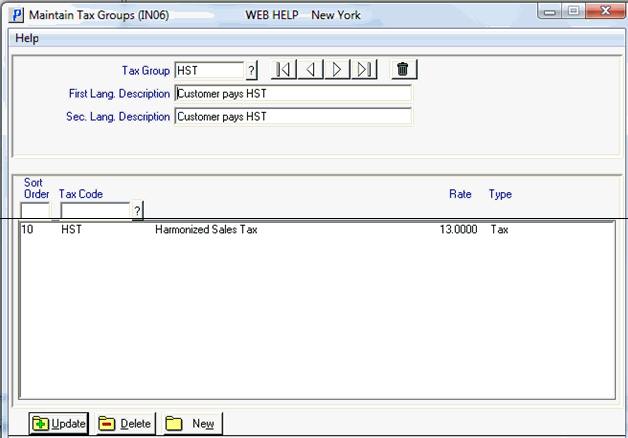This screenshot has width=628, height=438.
Task: Select HST tax code in list row
Action: 71,229
